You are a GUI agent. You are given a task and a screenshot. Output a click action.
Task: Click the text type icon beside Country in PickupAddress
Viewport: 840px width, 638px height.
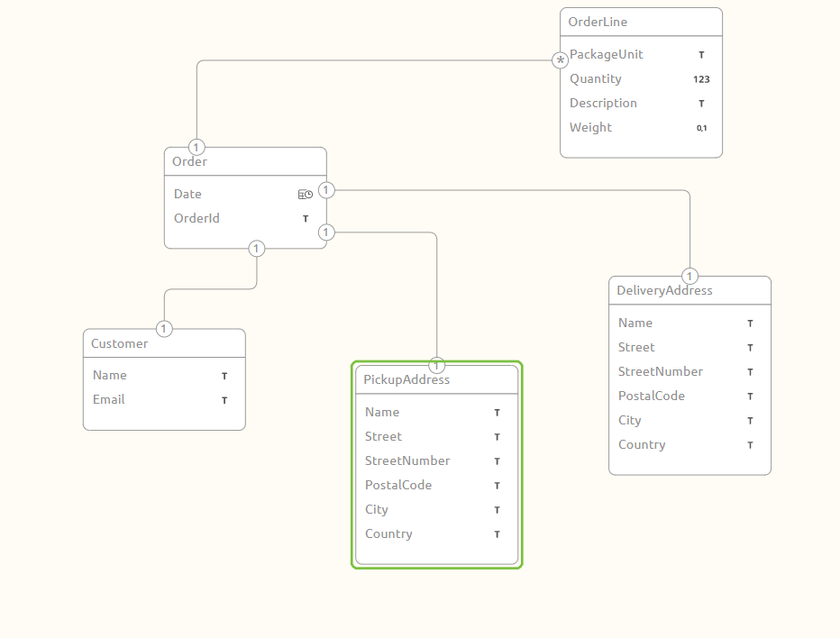coord(497,533)
